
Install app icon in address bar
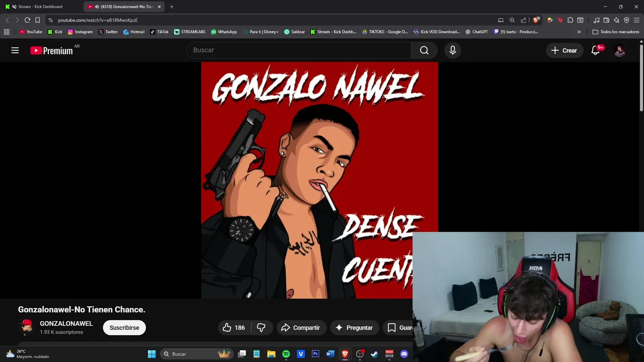click(x=501, y=20)
